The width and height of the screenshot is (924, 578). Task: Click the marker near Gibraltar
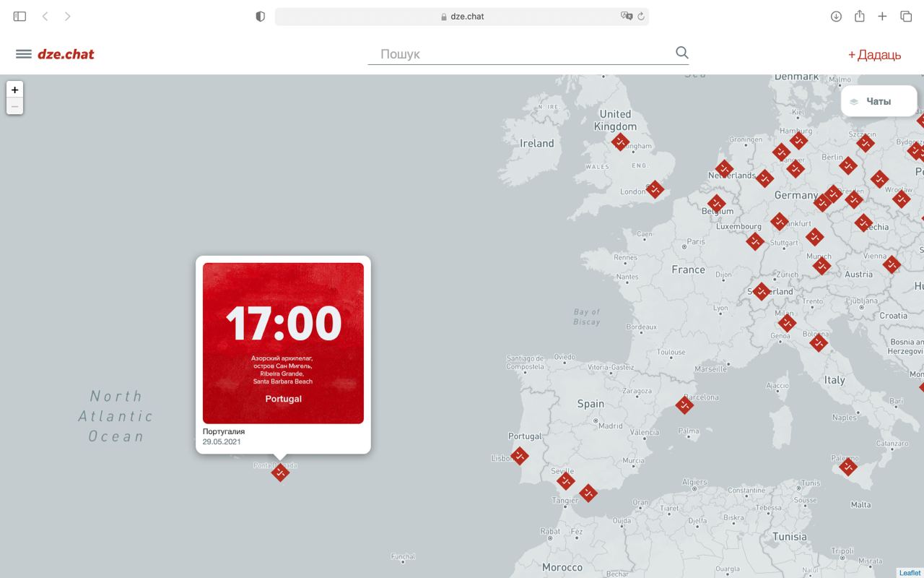[588, 493]
